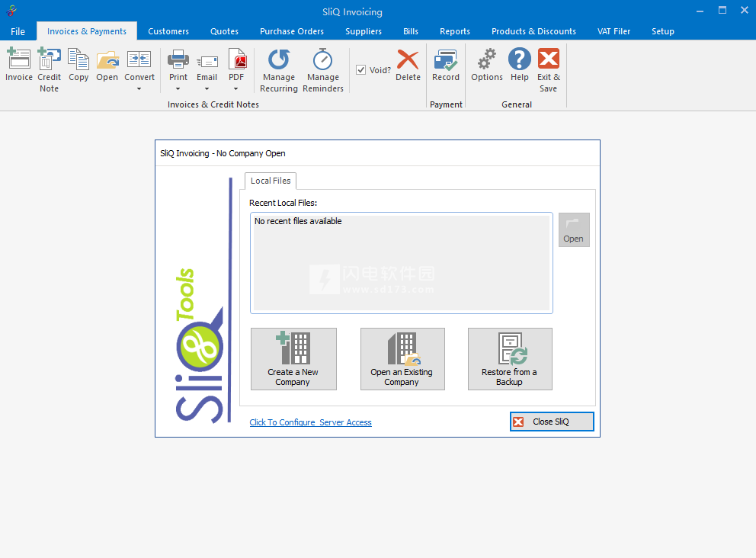This screenshot has width=756, height=558.
Task: Open Manage Recurring invoices
Action: [x=279, y=70]
